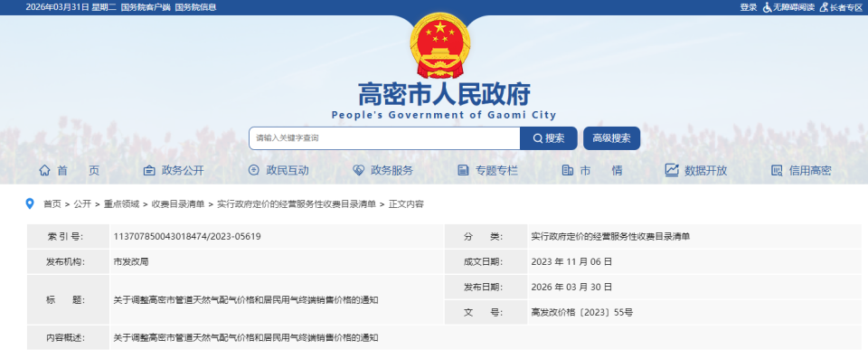Click the date 2023 年 11 月 06 日
Screen dimensions: 868x359
pos(571,261)
